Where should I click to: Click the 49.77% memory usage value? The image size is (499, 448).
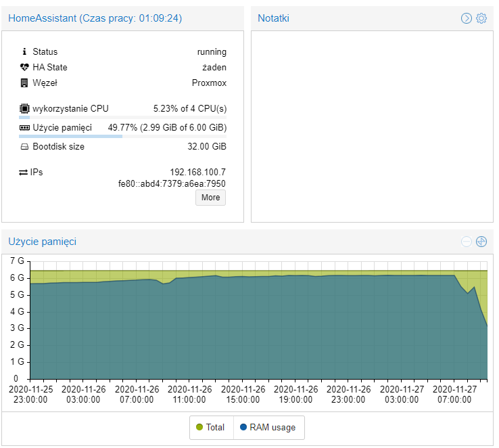(168, 128)
